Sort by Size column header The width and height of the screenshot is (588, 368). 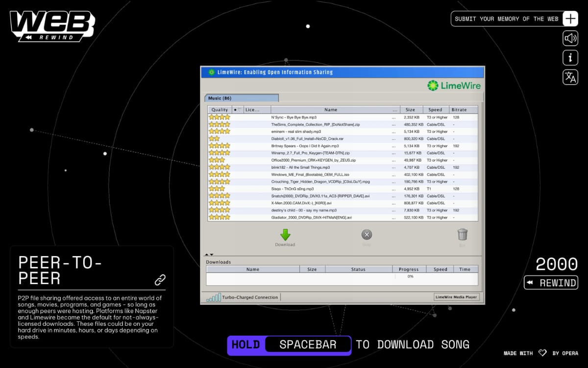[410, 110]
